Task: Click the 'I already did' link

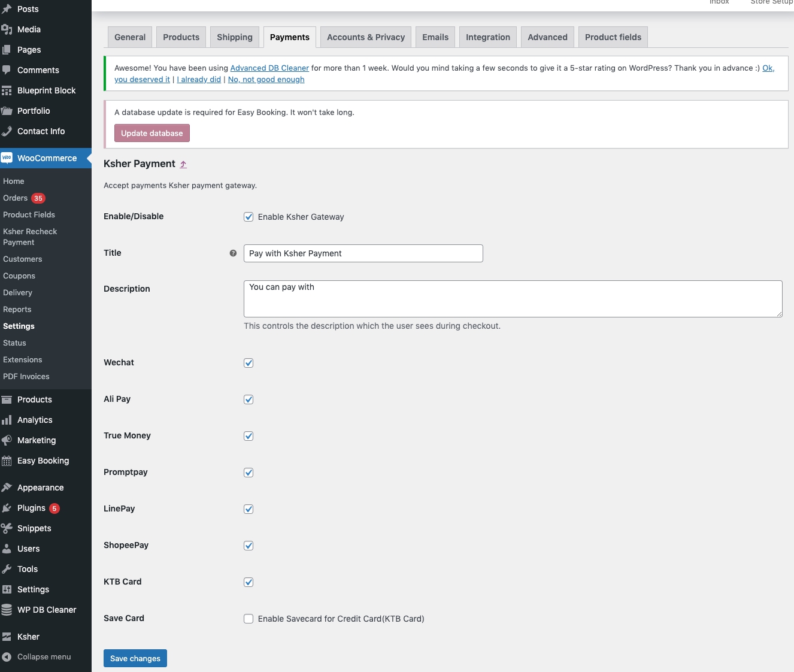Action: pos(199,80)
